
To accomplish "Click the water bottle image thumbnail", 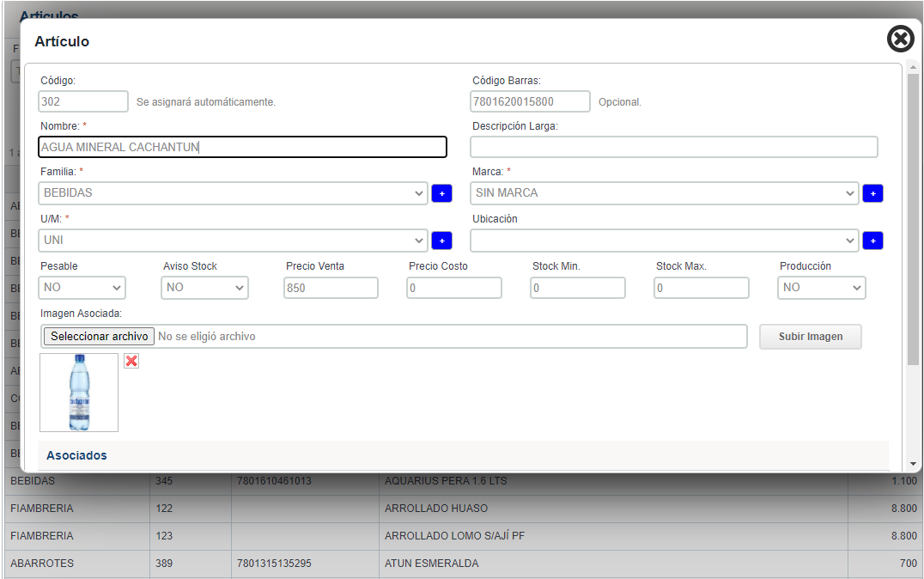I will (x=79, y=393).
